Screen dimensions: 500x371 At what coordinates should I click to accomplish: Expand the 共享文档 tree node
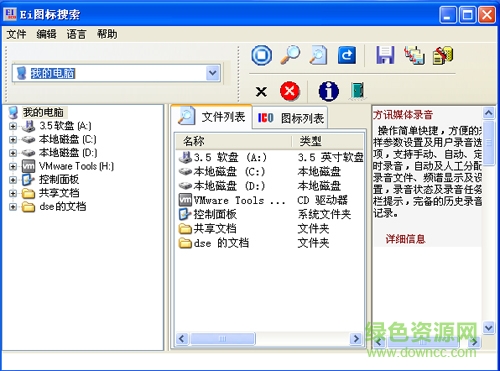click(x=13, y=193)
